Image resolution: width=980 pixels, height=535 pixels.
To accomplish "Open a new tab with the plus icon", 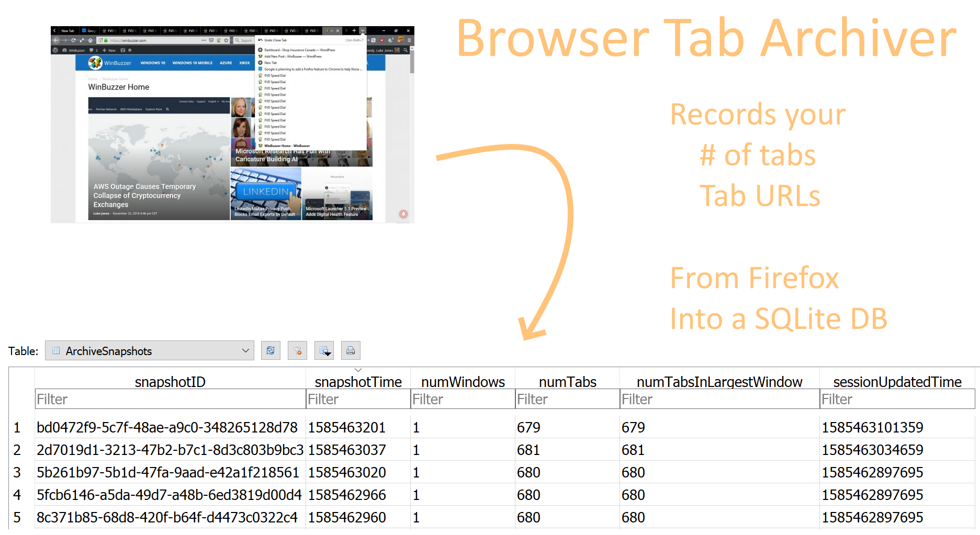I will pyautogui.click(x=354, y=31).
